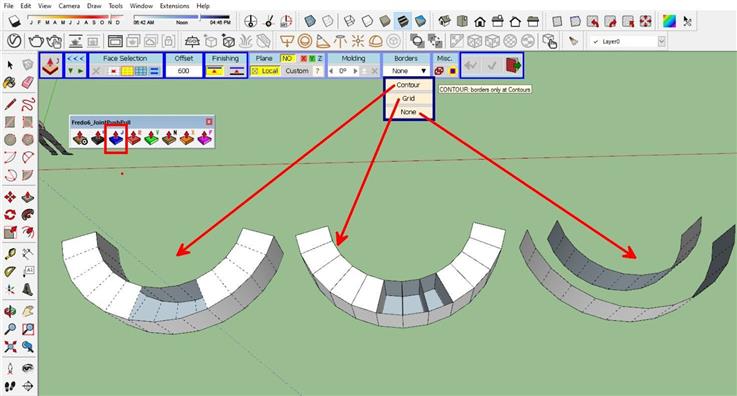Select the Zoom Extents tool
737x396 pixels.
(x=10, y=347)
